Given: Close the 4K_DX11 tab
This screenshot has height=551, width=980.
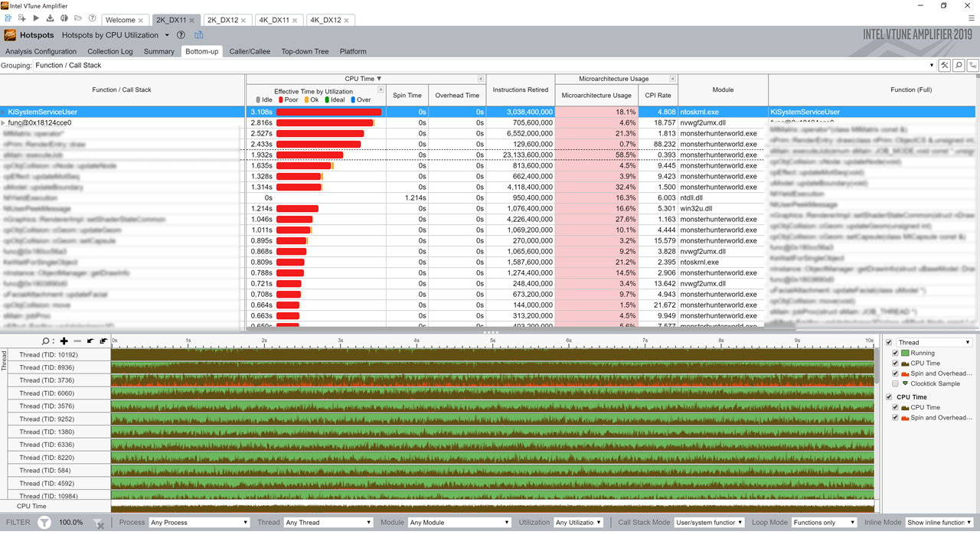Looking at the screenshot, I should click(295, 20).
